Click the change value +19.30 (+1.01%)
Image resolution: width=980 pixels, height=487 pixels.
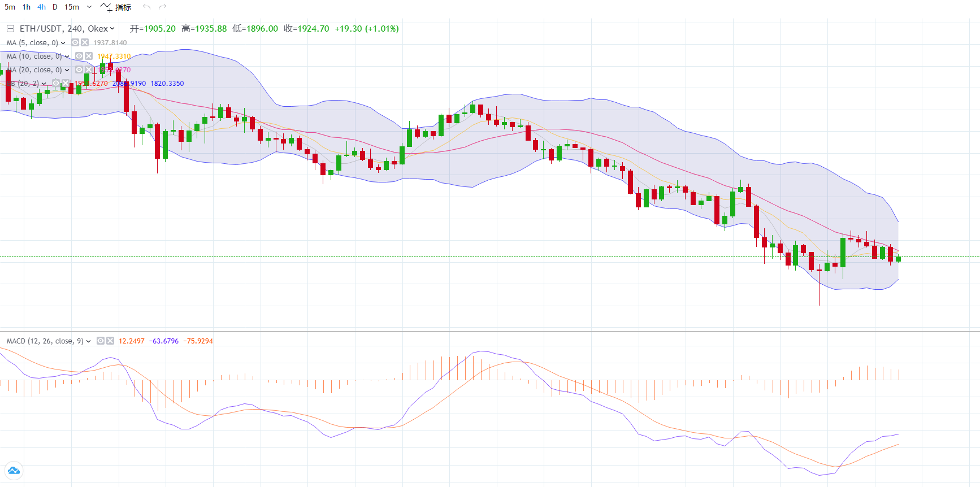coord(367,29)
